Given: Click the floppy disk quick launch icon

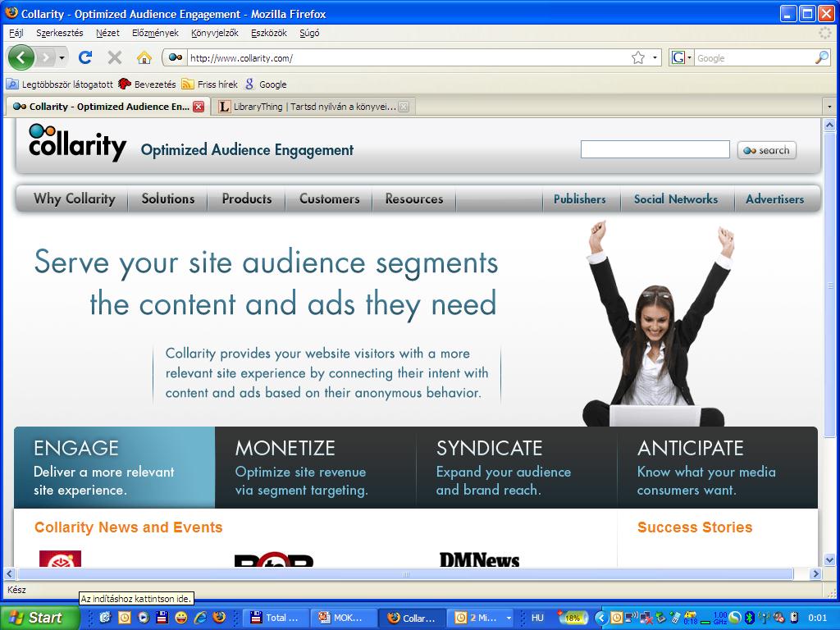Looking at the screenshot, I should (162, 617).
